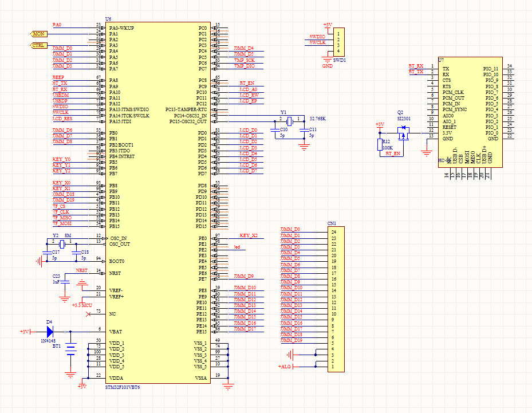The image size is (532, 413).
Task: Click the R12 100K resistor symbol
Action: (381, 144)
